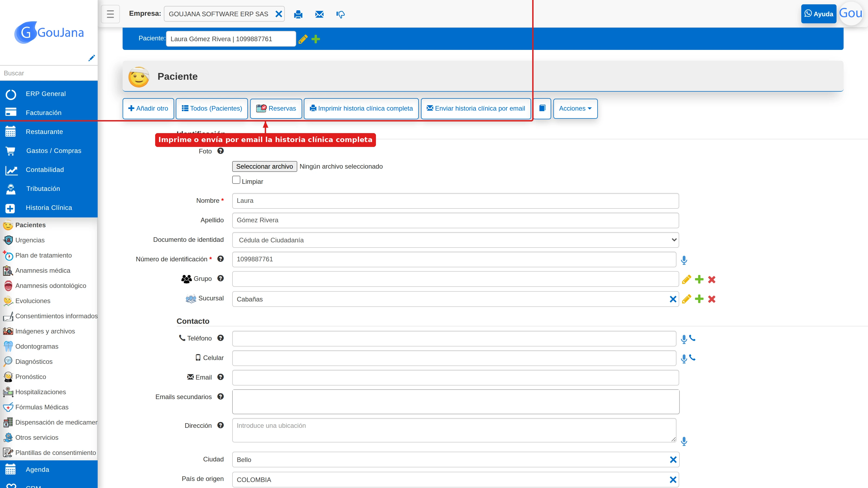
Task: Toggle the Limpiar checkbox
Action: 236,180
